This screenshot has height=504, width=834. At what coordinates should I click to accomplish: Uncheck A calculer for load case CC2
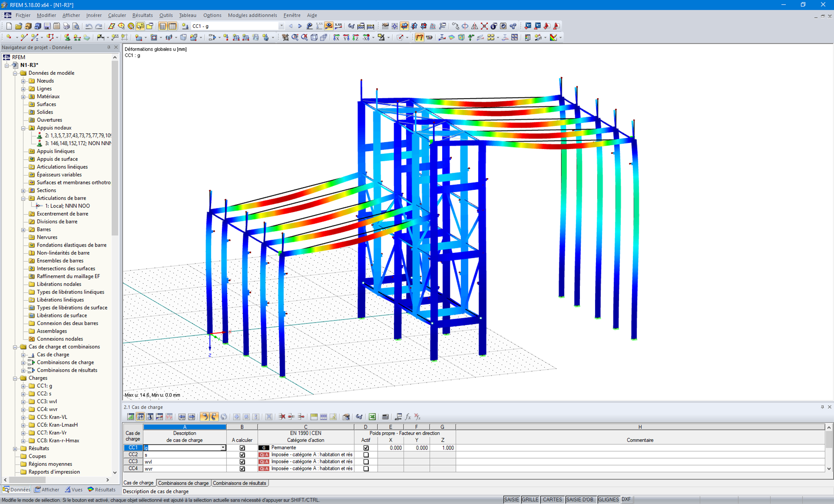tap(242, 454)
